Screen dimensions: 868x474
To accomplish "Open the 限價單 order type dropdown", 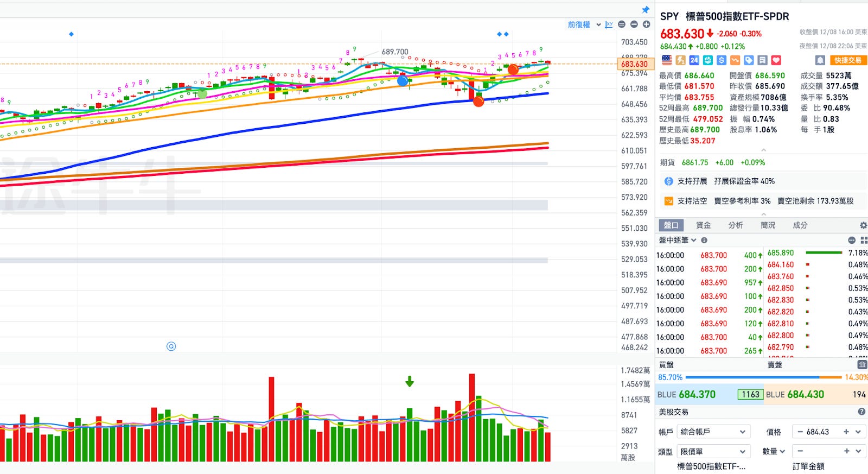I will (713, 452).
